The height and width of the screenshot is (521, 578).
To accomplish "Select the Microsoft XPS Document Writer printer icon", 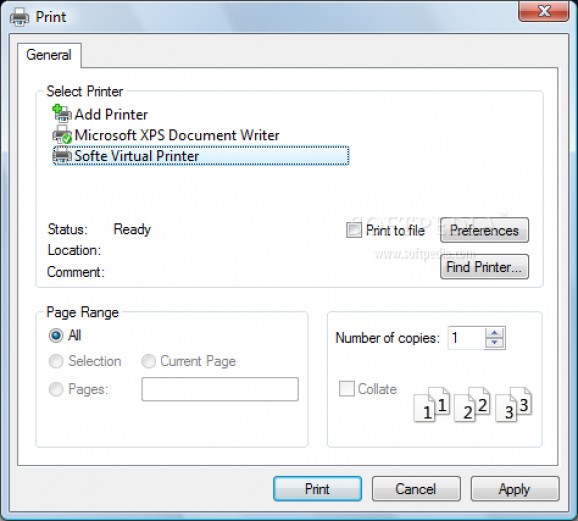I will pos(62,135).
